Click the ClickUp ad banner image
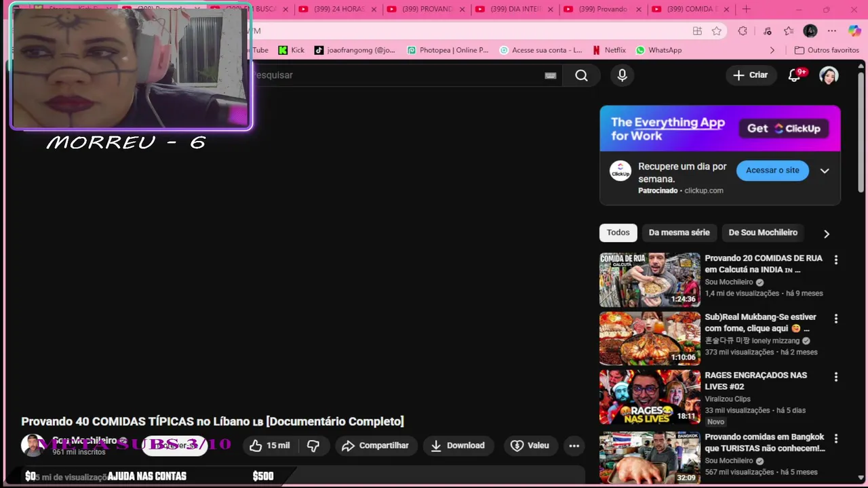The width and height of the screenshot is (868, 488). point(720,128)
